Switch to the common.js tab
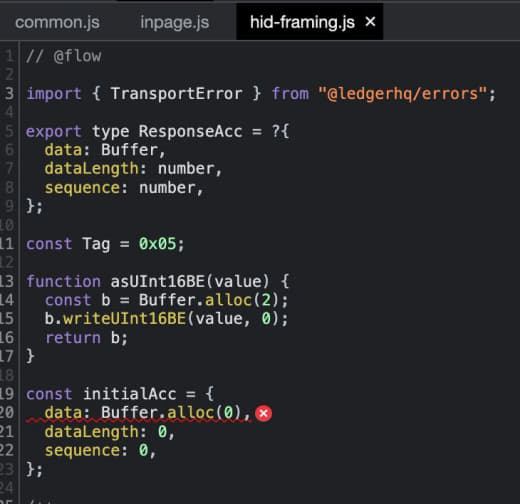 tap(57, 23)
